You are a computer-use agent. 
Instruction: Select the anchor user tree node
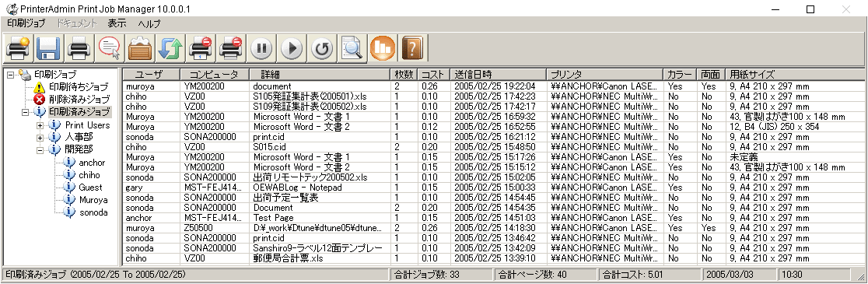point(92,163)
